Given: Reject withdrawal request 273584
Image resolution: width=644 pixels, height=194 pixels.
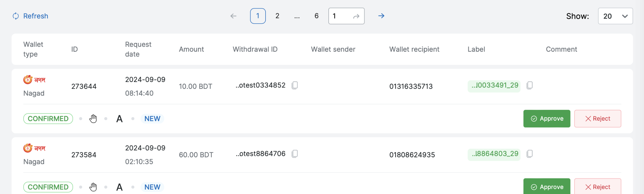Looking at the screenshot, I should pyautogui.click(x=598, y=187).
